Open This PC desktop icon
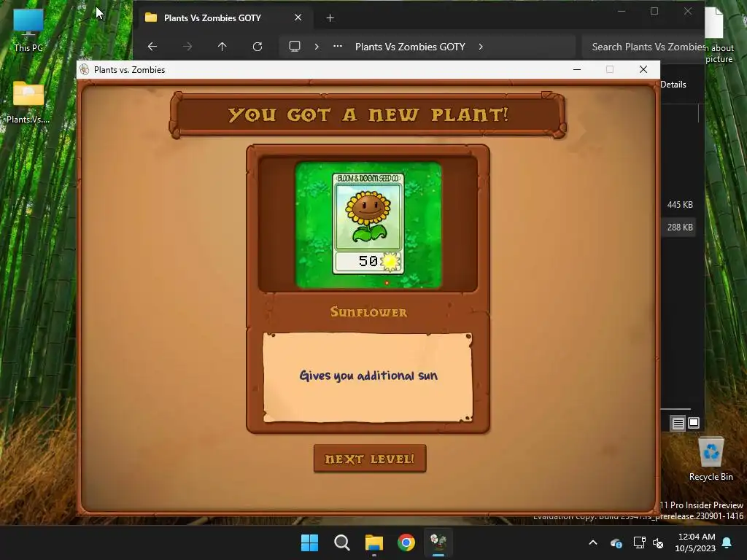Viewport: 747px width, 560px height. pyautogui.click(x=28, y=30)
